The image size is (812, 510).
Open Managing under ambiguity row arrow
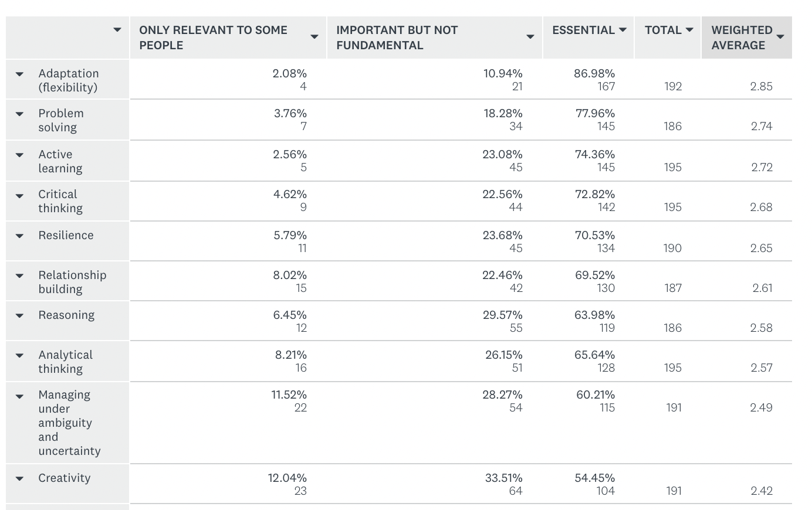(19, 396)
